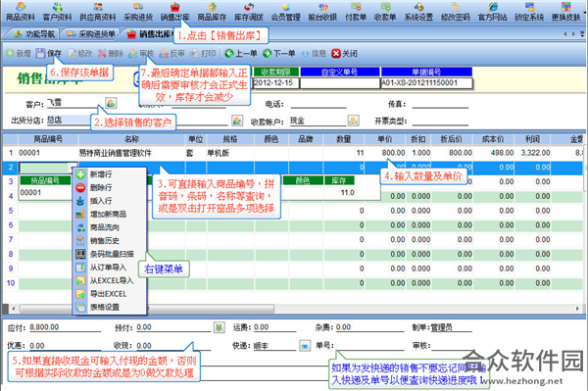Click the 信息 toolbar button
This screenshot has height=391, width=588.
pos(314,53)
